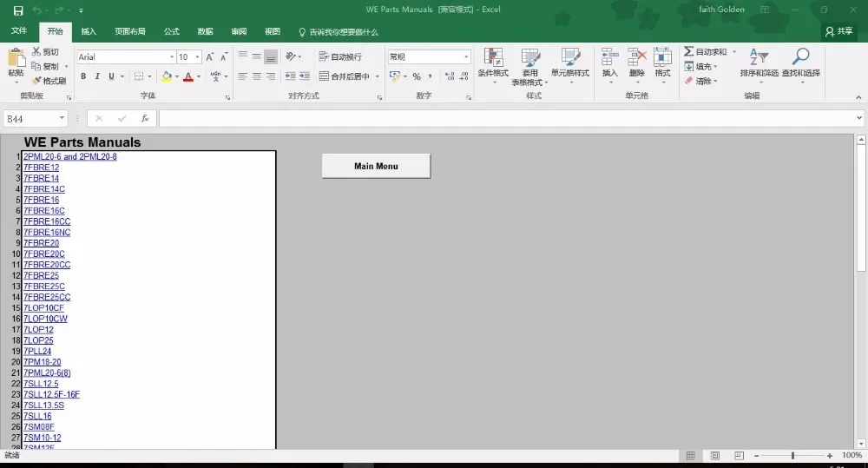Apply comma thousands separator style
868x468 pixels.
pyautogui.click(x=431, y=76)
